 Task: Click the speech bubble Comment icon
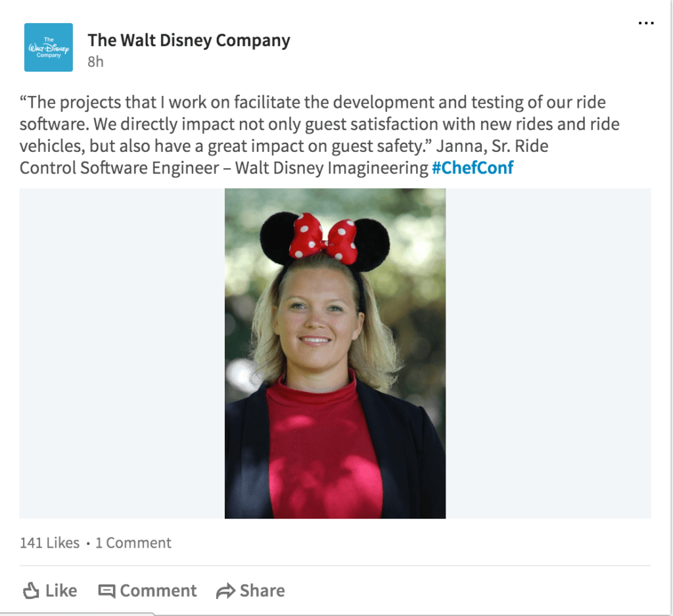(107, 591)
